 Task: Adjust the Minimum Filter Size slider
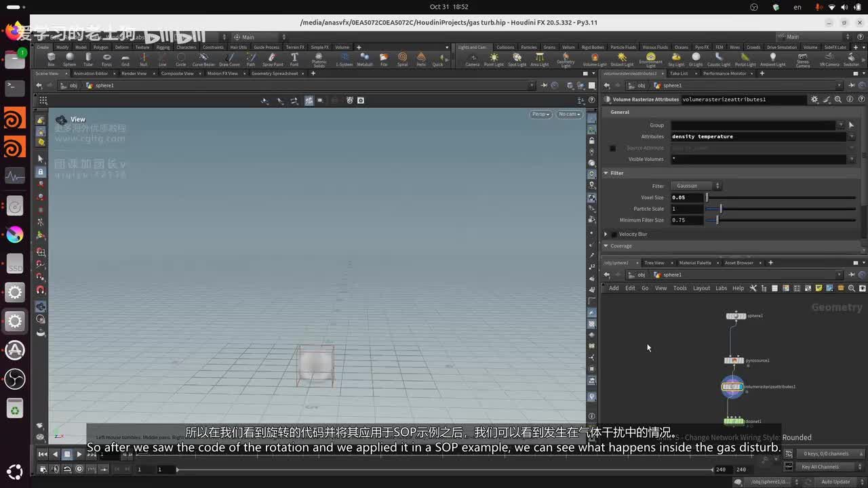click(781, 220)
